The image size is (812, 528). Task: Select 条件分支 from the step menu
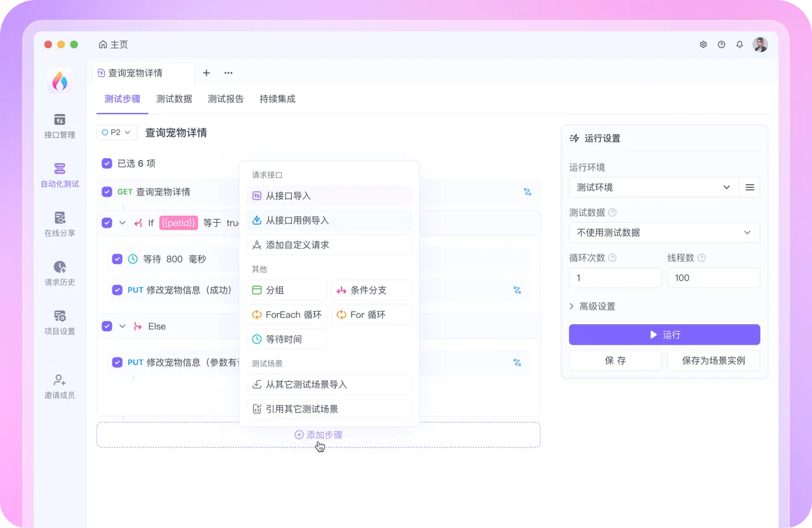372,290
